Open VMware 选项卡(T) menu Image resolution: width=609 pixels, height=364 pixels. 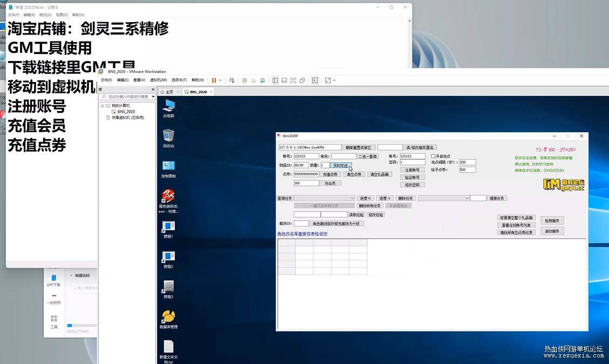click(179, 80)
